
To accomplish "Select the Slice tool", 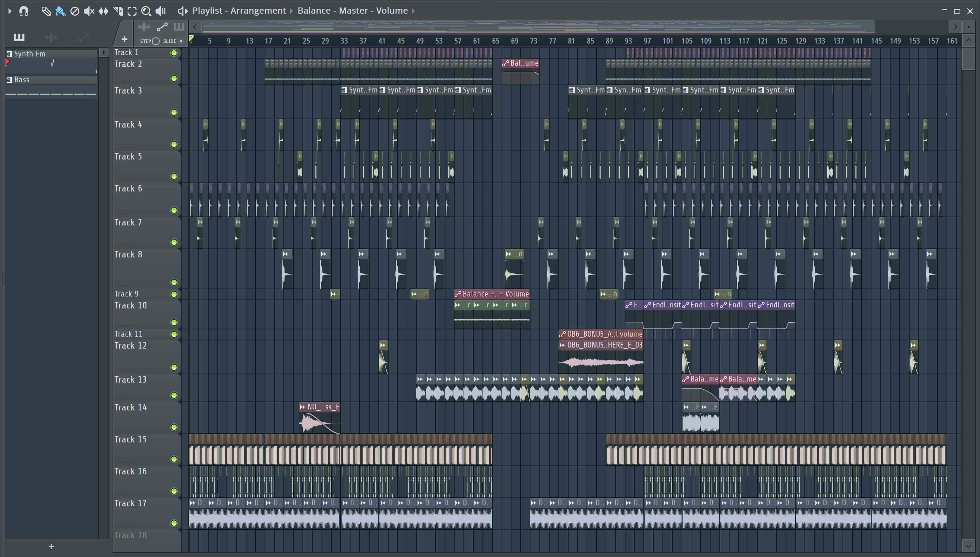I will click(x=118, y=11).
